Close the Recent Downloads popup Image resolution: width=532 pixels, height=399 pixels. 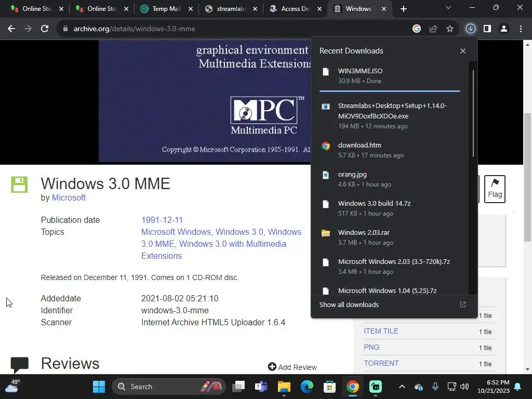tap(463, 51)
